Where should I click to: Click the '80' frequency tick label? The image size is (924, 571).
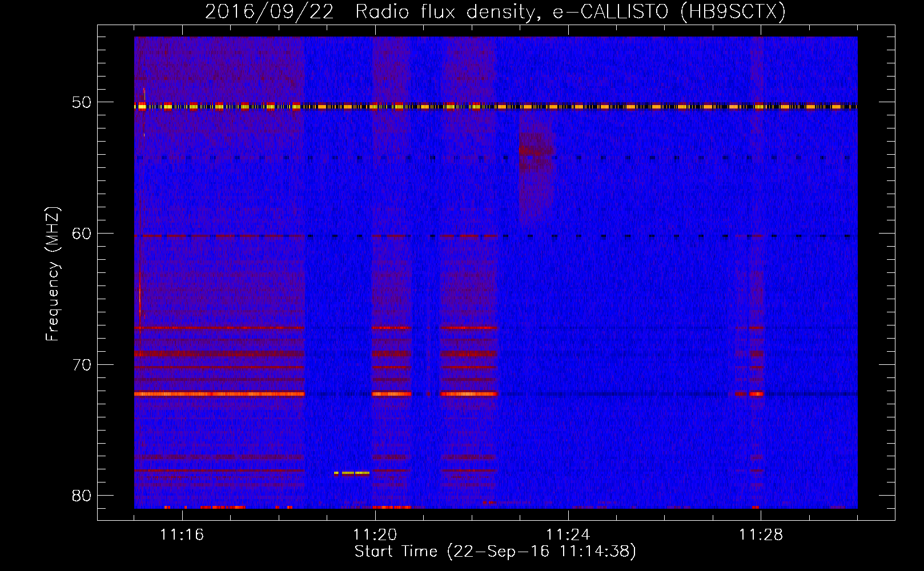[x=82, y=496]
